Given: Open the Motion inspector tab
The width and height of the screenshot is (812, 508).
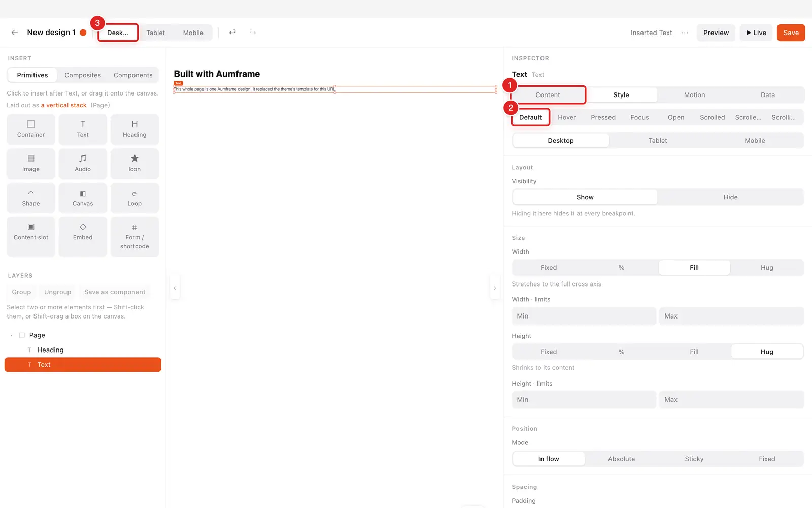Looking at the screenshot, I should (x=694, y=95).
